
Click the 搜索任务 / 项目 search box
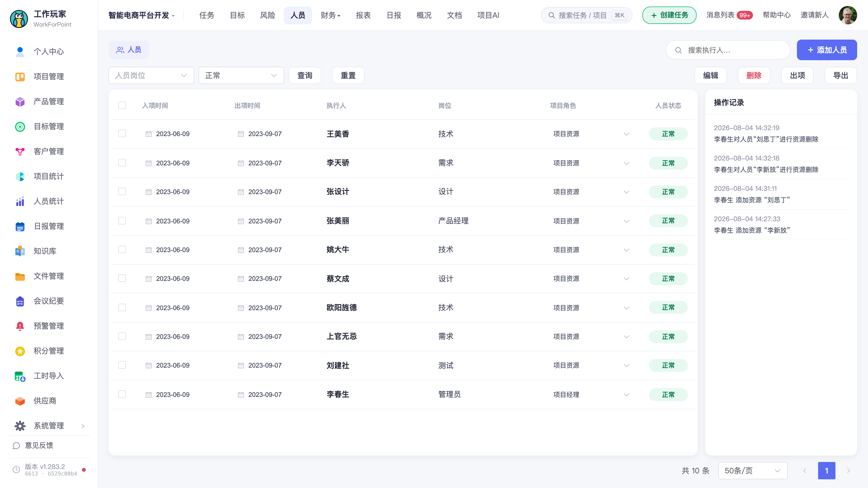coord(586,15)
